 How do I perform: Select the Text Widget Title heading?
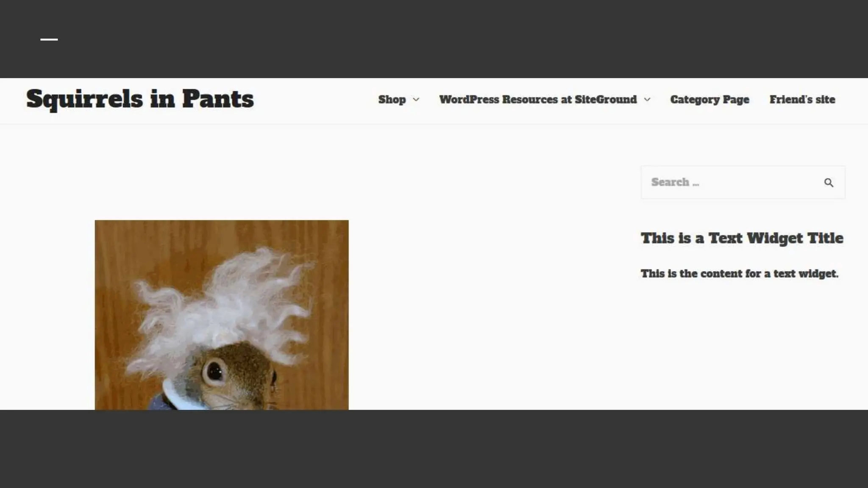pyautogui.click(x=742, y=238)
